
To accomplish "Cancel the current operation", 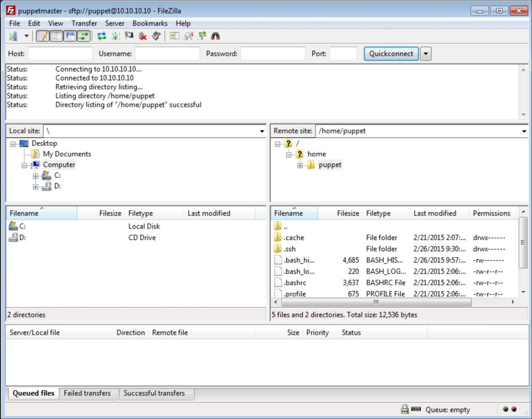I will (x=129, y=36).
